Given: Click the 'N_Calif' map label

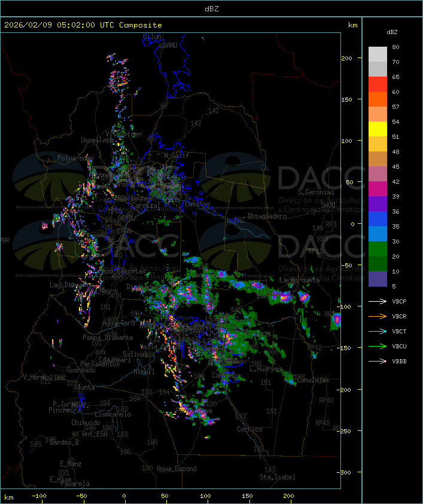Looking at the screenshot, I should pos(176,156).
